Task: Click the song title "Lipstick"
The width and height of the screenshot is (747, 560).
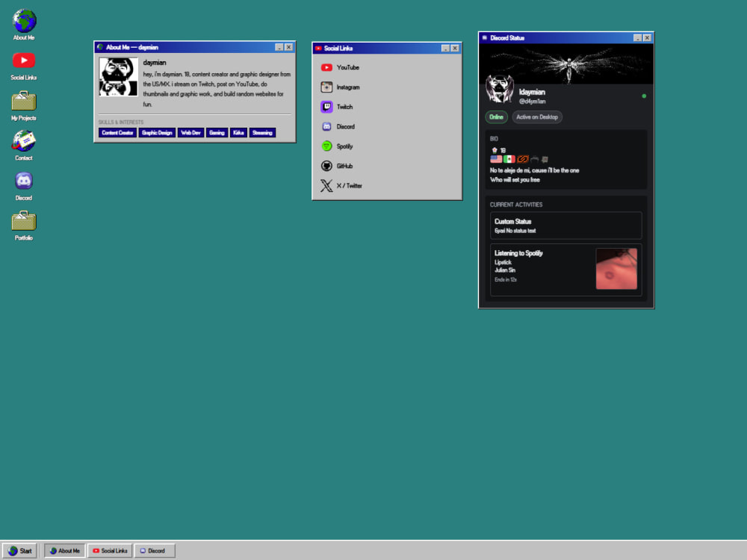Action: (503, 262)
